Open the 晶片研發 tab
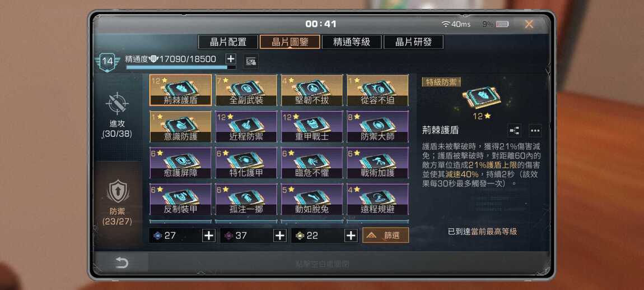Screen dimensions: 644x290 point(414,42)
